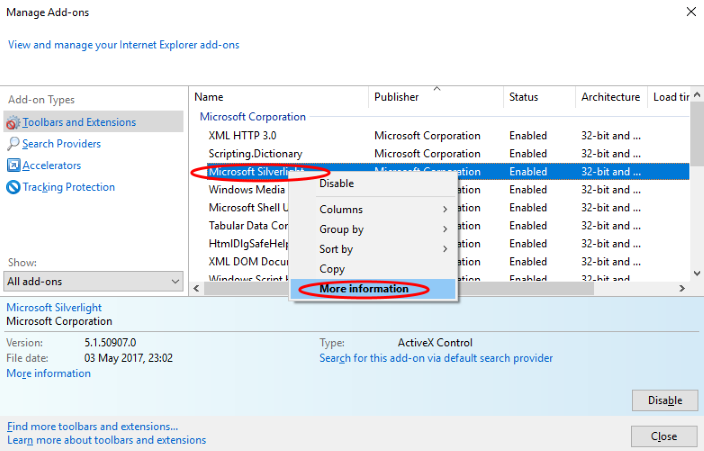Image resolution: width=704 pixels, height=451 pixels.
Task: Click the Close button
Action: 664,436
